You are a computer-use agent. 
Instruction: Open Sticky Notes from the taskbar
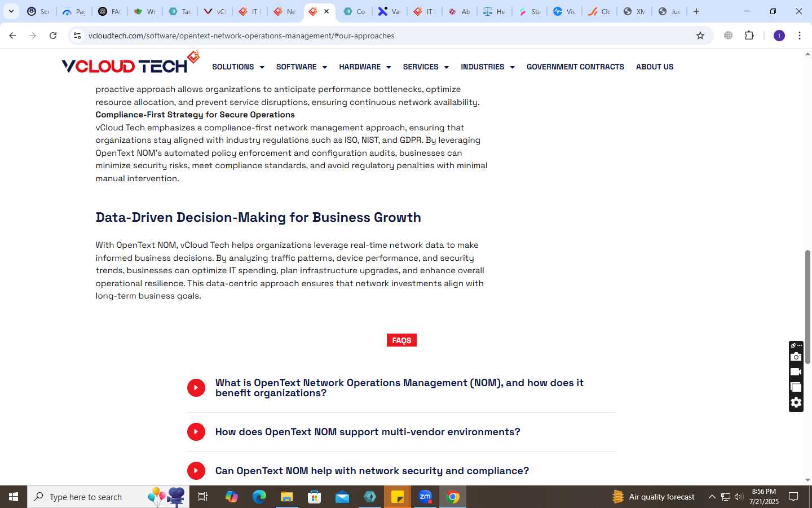[398, 497]
